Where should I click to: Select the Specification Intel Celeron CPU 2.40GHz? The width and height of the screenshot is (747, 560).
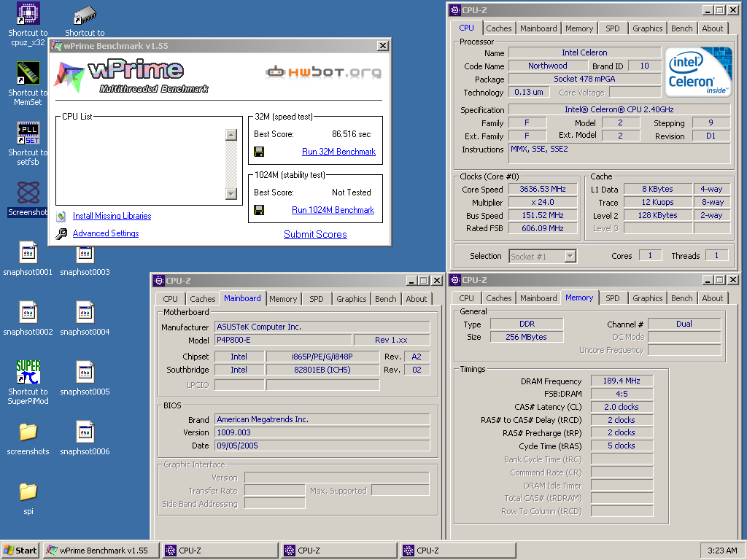(619, 109)
